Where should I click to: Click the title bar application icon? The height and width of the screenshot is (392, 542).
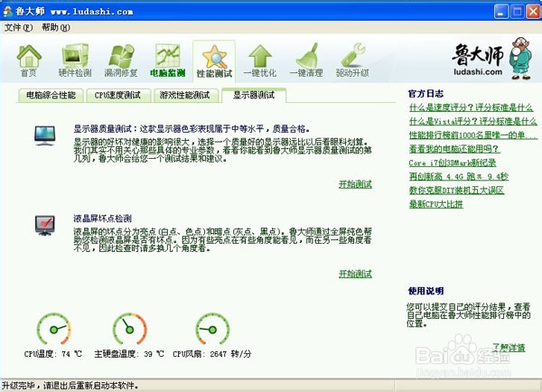click(7, 12)
